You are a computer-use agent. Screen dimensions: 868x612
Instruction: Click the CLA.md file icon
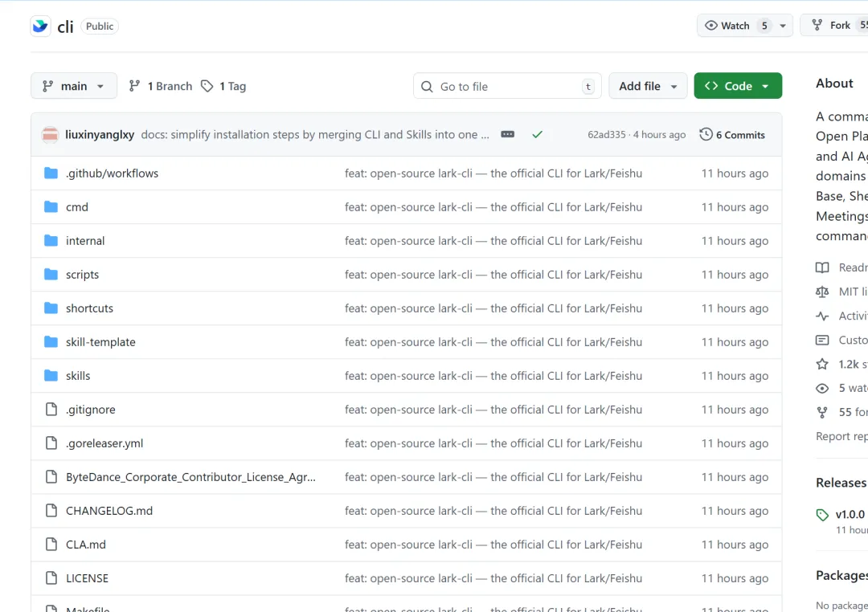51,545
